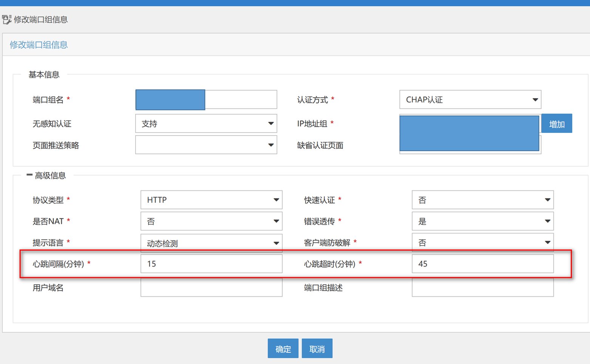Click the 修改端口组信息 panel heading
This screenshot has width=590, height=364.
[x=39, y=45]
